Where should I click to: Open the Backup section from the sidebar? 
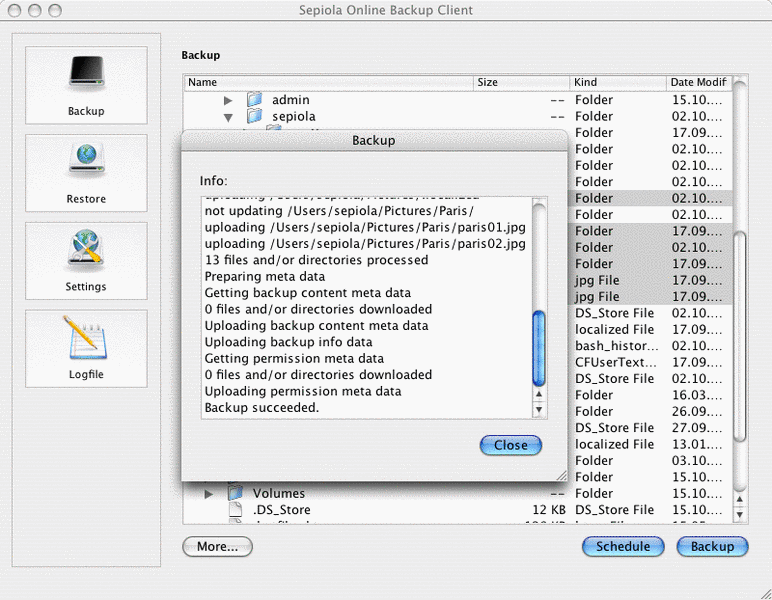(x=86, y=85)
